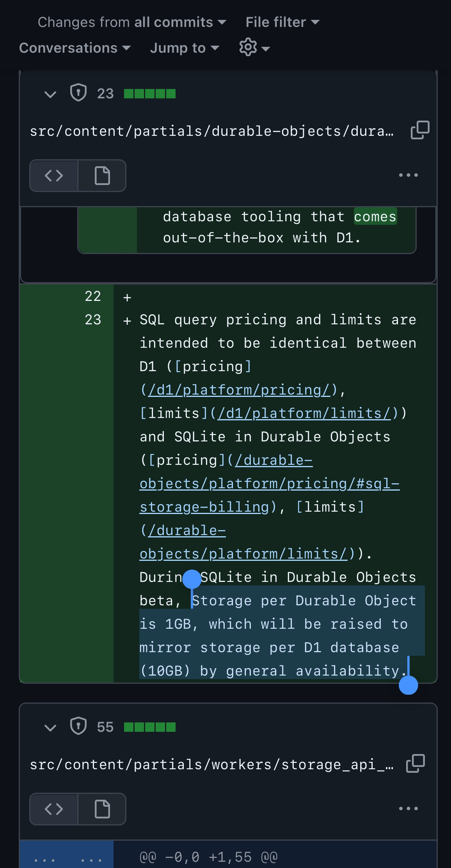Copy the durable-objects file path
The image size is (451, 868).
pos(420,130)
